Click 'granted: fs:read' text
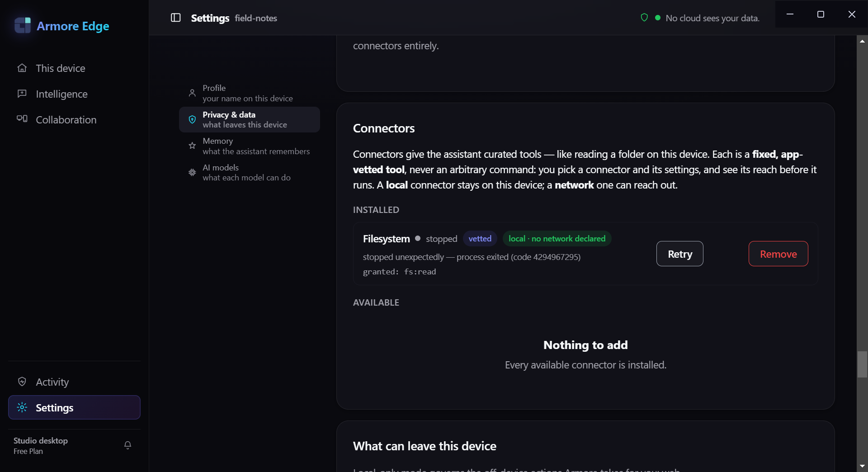This screenshot has height=472, width=868. pos(400,272)
